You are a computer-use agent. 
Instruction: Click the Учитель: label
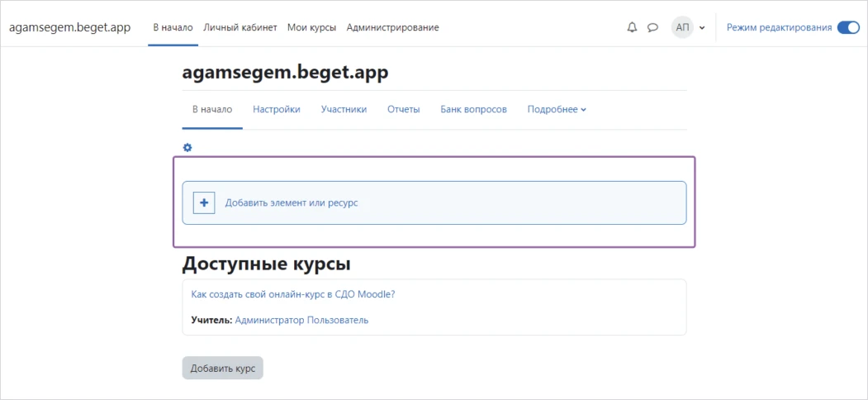click(x=211, y=320)
